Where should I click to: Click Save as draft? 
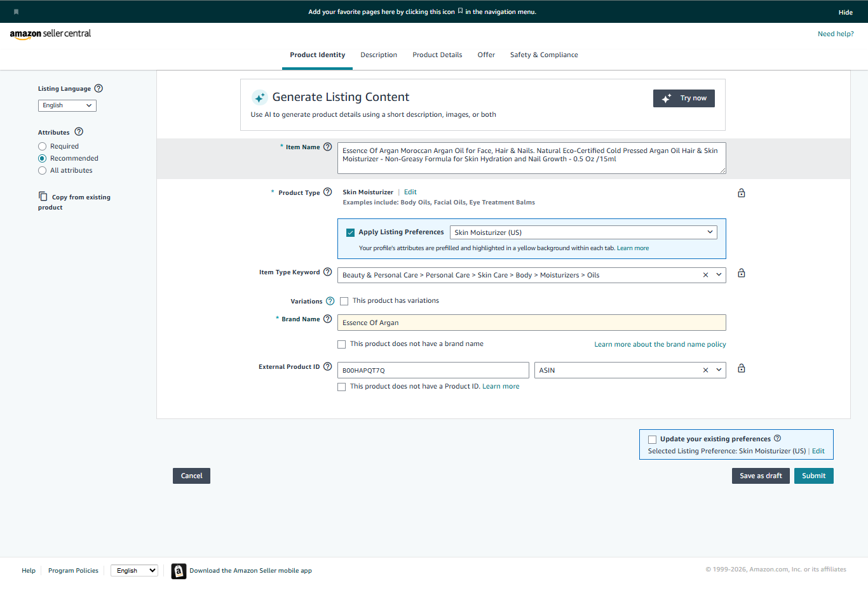pos(761,476)
